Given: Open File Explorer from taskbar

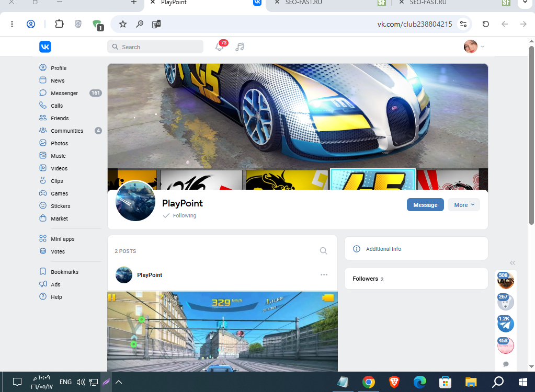Looking at the screenshot, I should (x=471, y=382).
